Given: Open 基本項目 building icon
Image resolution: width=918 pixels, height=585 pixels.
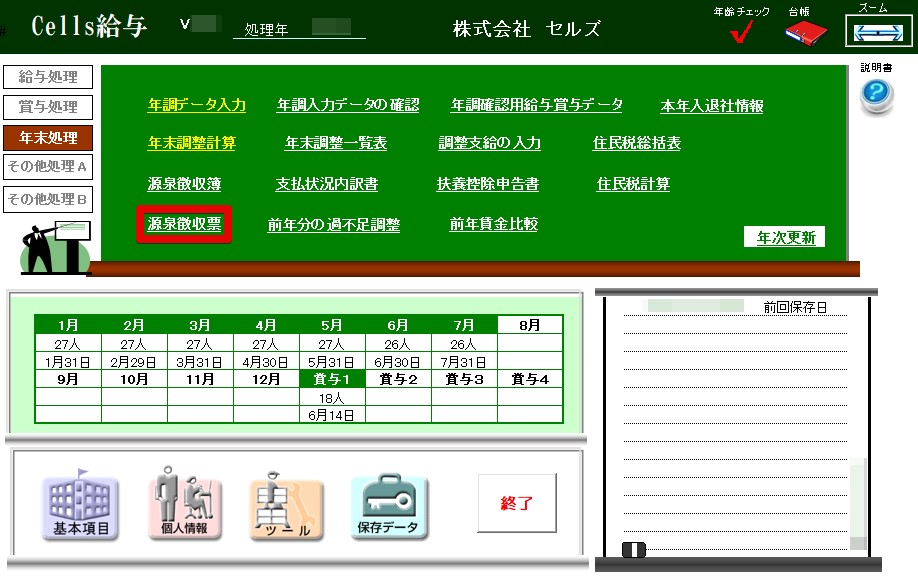Looking at the screenshot, I should [x=80, y=508].
